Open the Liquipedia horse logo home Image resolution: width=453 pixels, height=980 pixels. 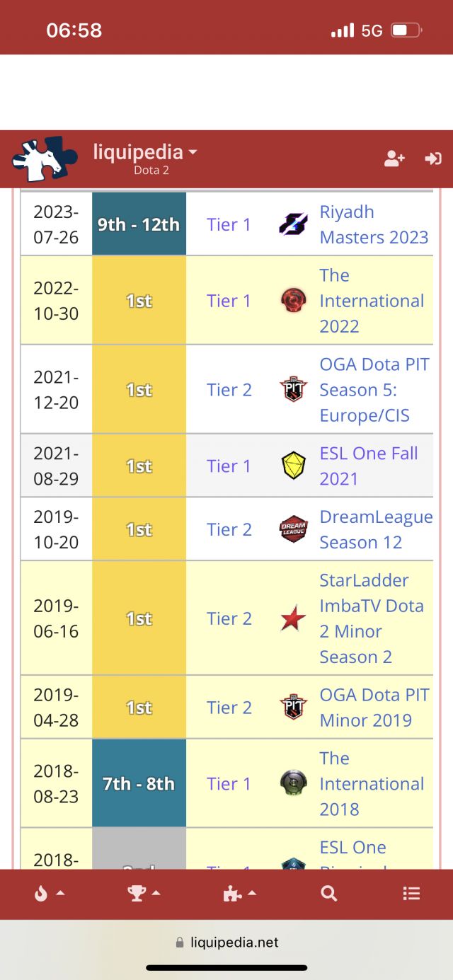(45, 159)
